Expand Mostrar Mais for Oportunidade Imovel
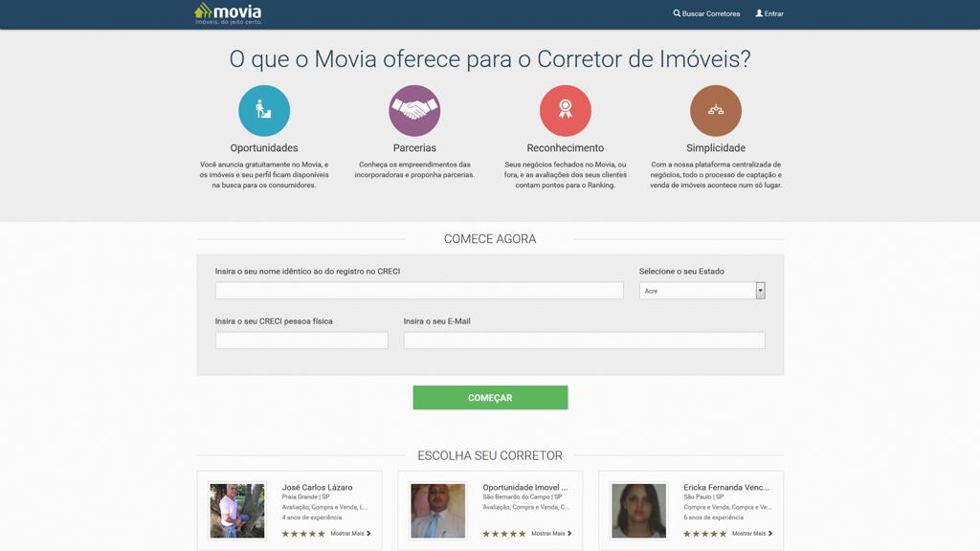Viewport: 980px width, 551px height. tap(551, 534)
